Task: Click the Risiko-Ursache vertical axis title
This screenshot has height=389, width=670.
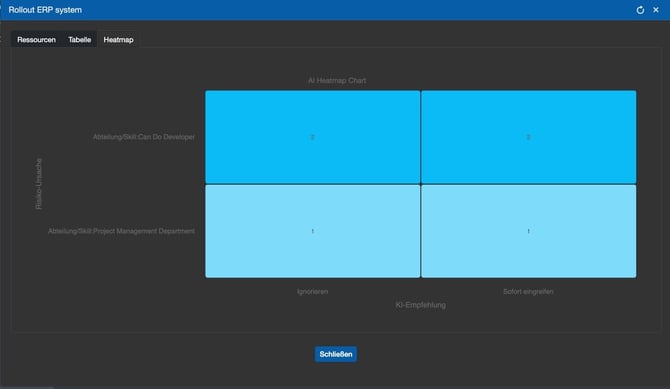Action: click(39, 184)
